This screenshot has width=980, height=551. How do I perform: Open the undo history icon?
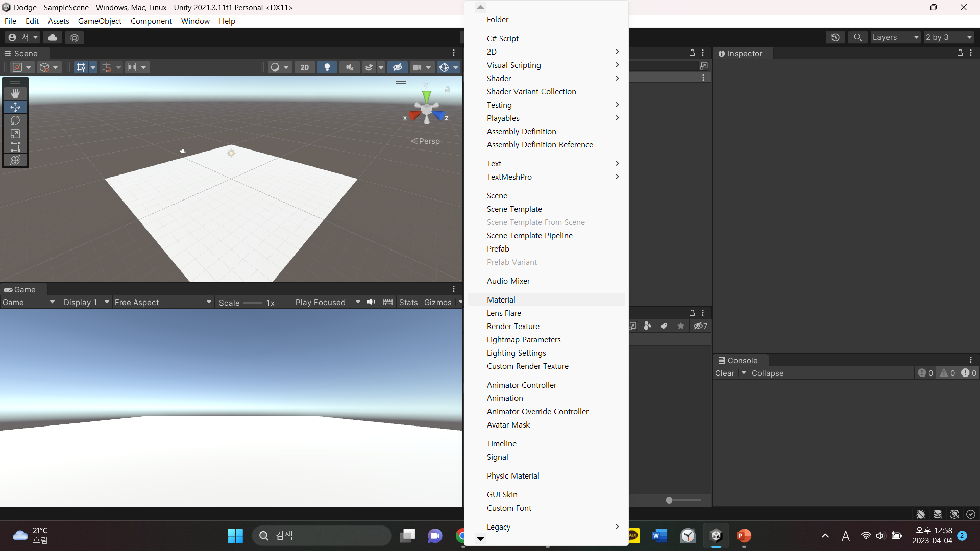point(835,37)
